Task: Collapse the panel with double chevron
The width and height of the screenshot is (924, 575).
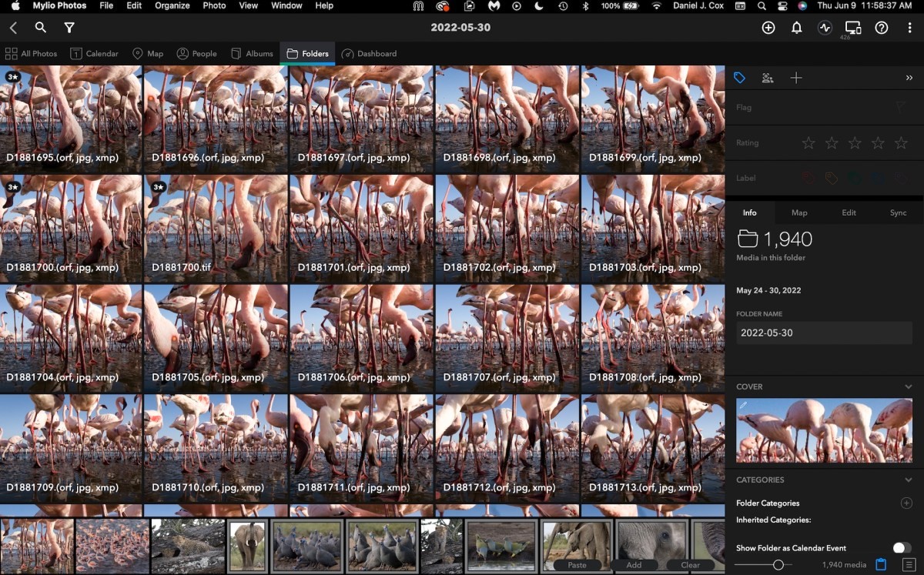Action: [x=909, y=78]
